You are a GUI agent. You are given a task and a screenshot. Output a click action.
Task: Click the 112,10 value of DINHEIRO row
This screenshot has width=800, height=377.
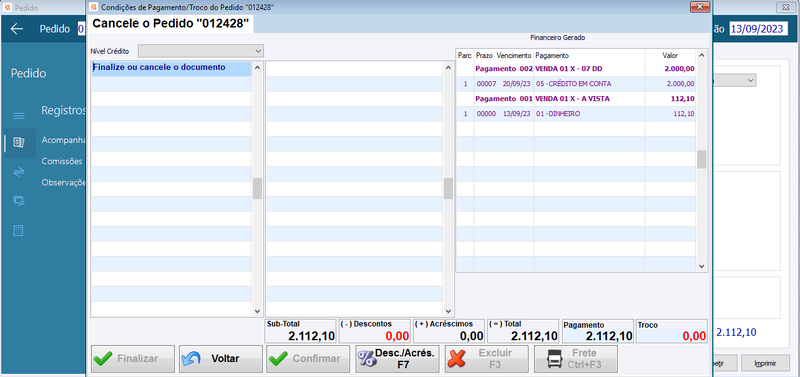(684, 114)
